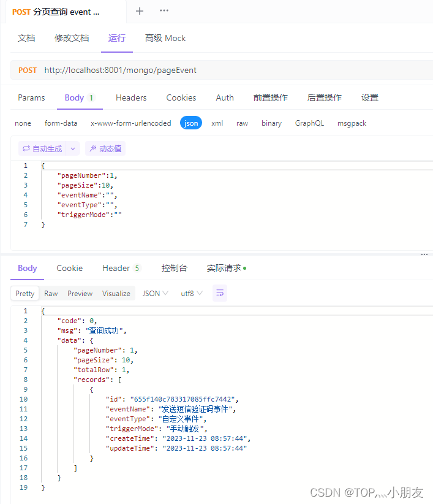Image resolution: width=433 pixels, height=504 pixels.
Task: Open the 后置操作 tab
Action: point(324,97)
